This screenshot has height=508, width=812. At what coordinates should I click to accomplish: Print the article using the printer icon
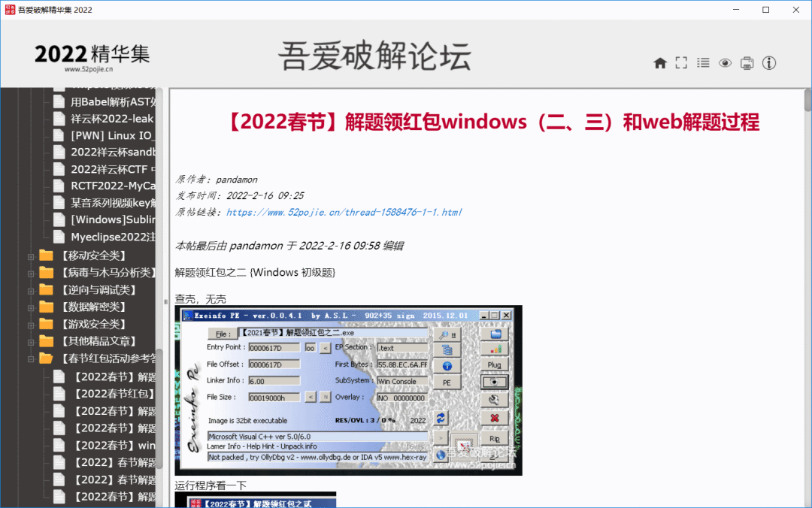pos(747,63)
